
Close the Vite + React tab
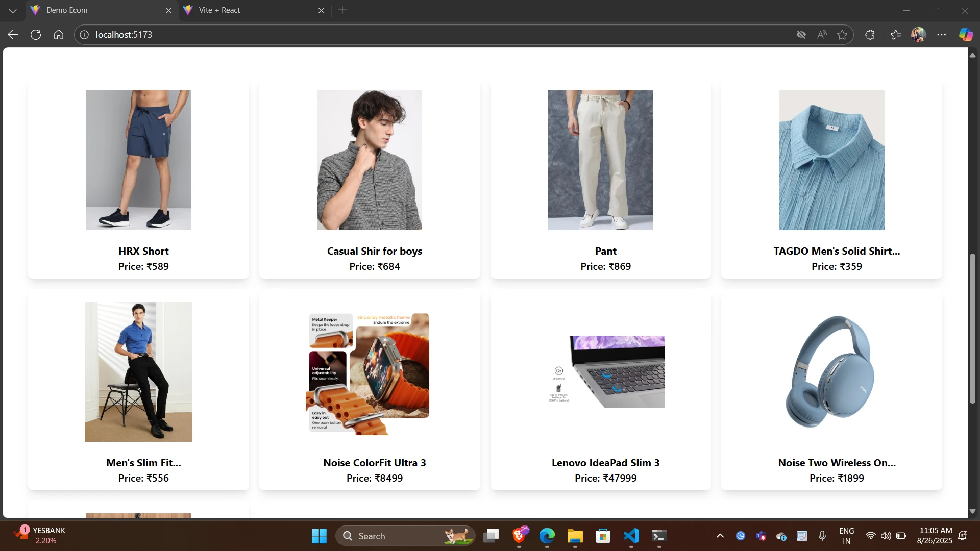point(321,10)
